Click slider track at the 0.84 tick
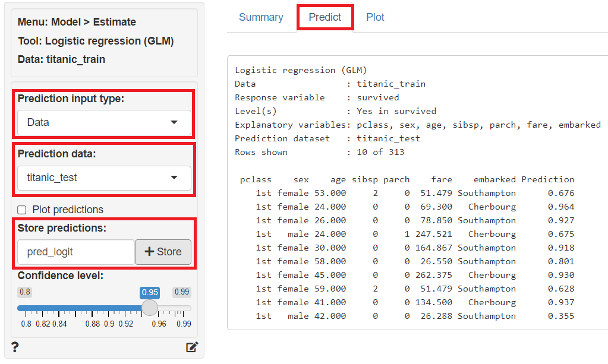 tap(59, 308)
